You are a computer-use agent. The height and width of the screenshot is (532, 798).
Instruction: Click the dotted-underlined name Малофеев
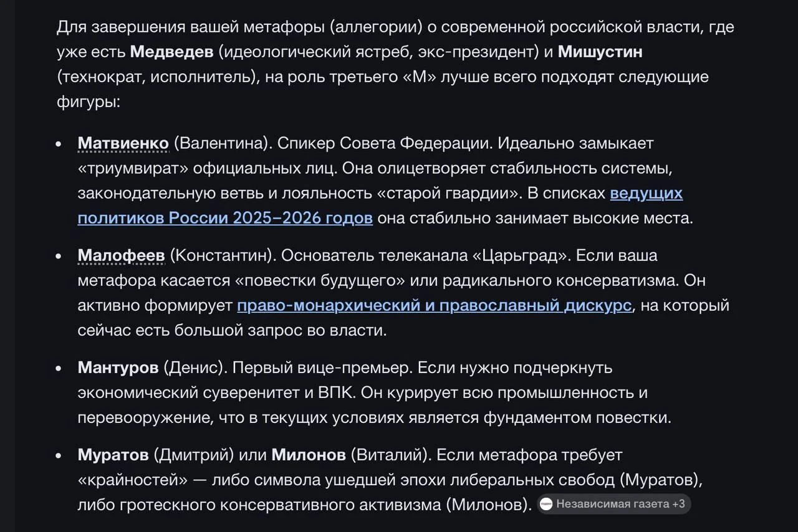(x=121, y=255)
